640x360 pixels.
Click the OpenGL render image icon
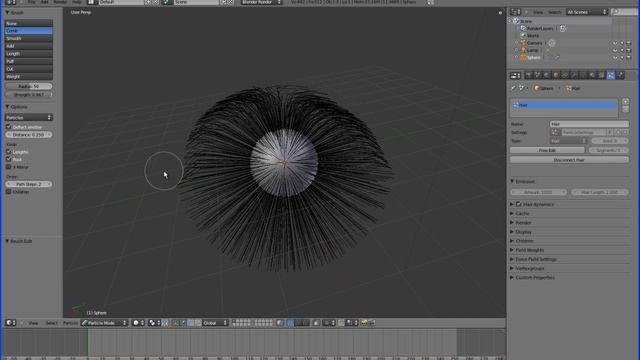pos(364,323)
